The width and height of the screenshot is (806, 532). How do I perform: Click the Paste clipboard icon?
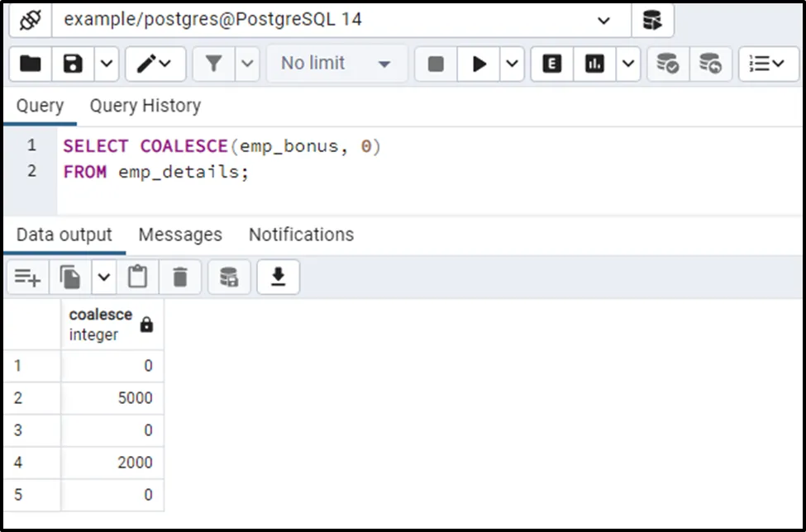click(x=138, y=278)
